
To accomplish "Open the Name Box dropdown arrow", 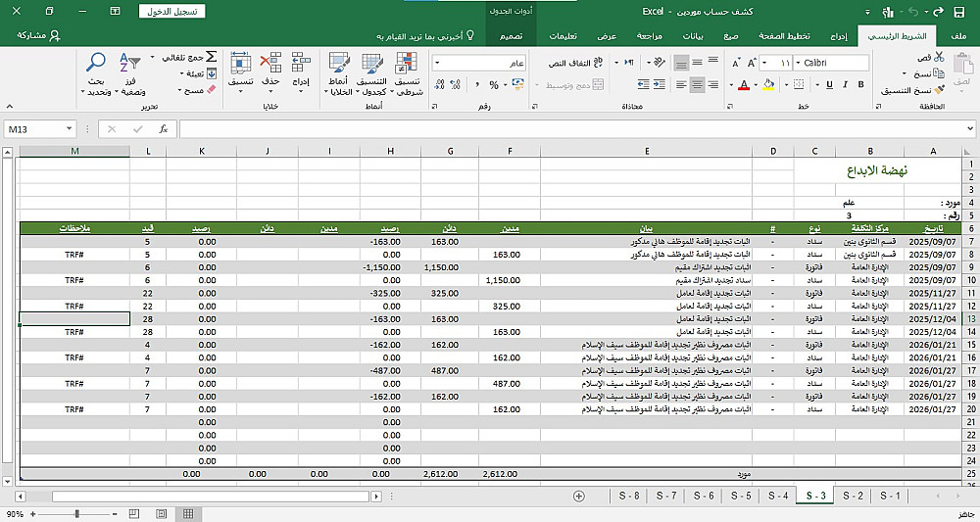I will coord(69,129).
